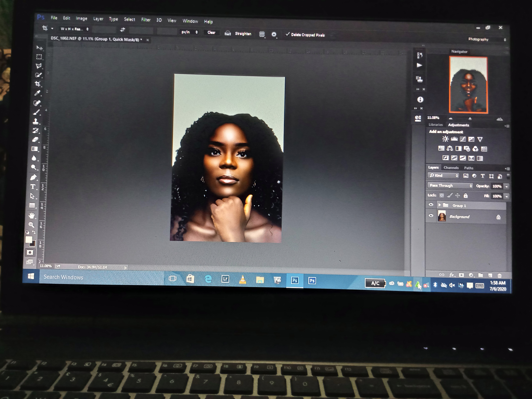Switch to the Libraries tab

[436, 125]
